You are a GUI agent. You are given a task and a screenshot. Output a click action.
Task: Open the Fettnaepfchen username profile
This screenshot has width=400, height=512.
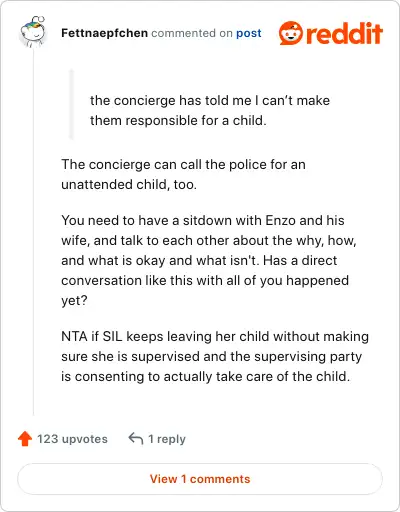point(104,33)
